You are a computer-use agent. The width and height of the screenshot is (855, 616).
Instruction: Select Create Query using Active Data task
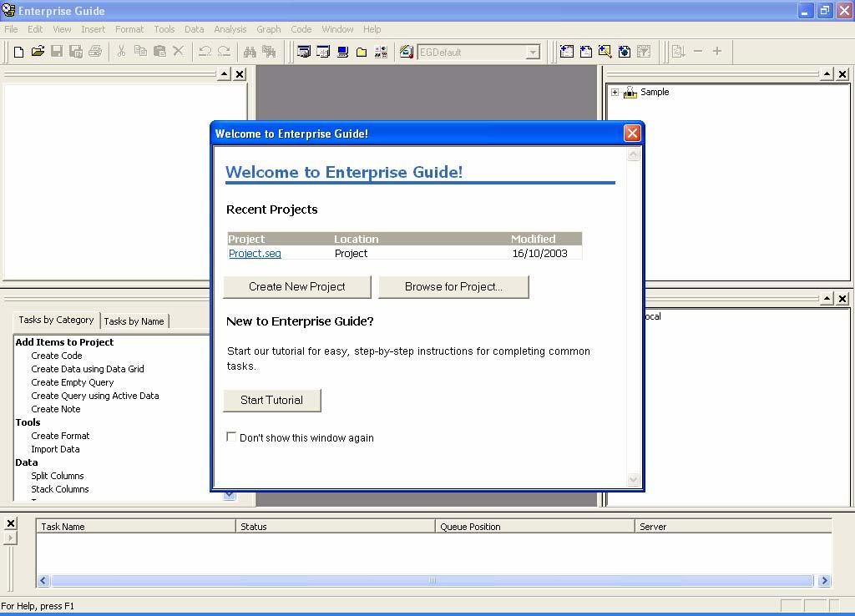pos(95,396)
